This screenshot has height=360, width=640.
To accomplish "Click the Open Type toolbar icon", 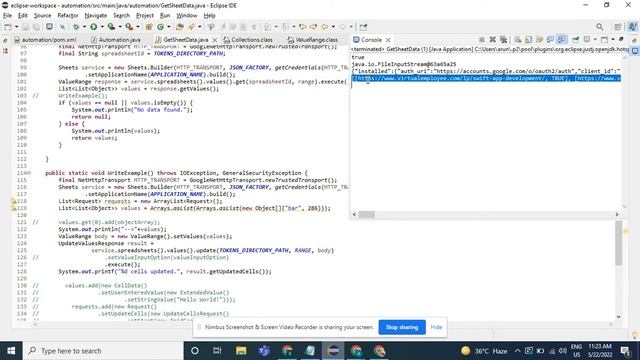I will pyautogui.click(x=180, y=27).
